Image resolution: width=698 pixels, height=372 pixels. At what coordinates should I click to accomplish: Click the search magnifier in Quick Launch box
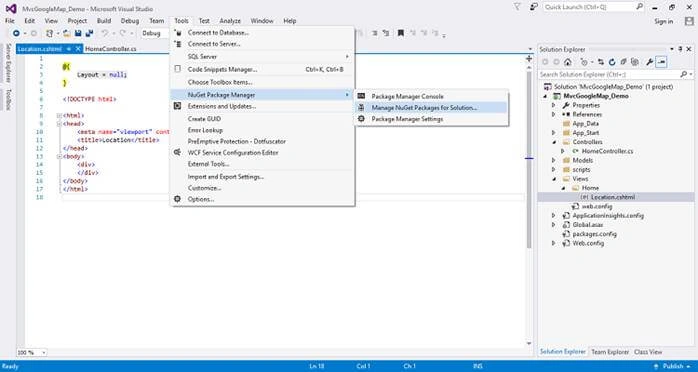pos(639,7)
